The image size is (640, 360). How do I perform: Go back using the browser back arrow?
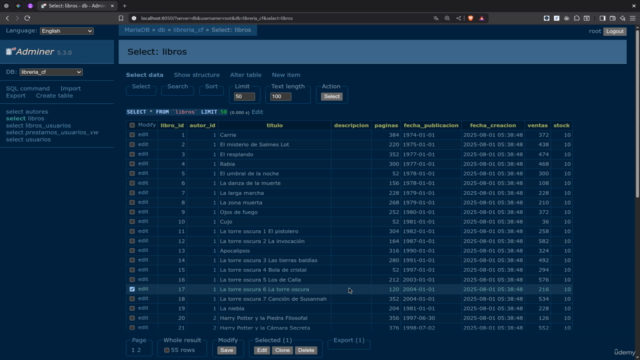point(7,18)
